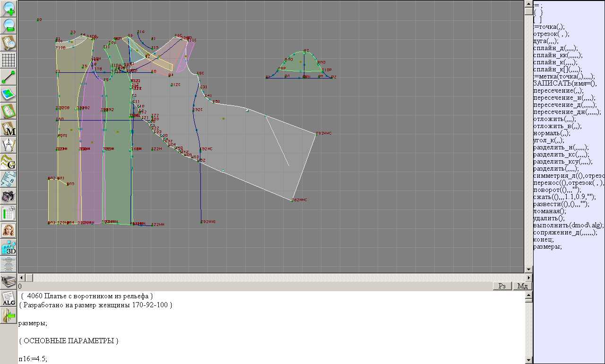This screenshot has height=364, width=605.
Task: Select the line segment tool icon
Action: pos(9,77)
